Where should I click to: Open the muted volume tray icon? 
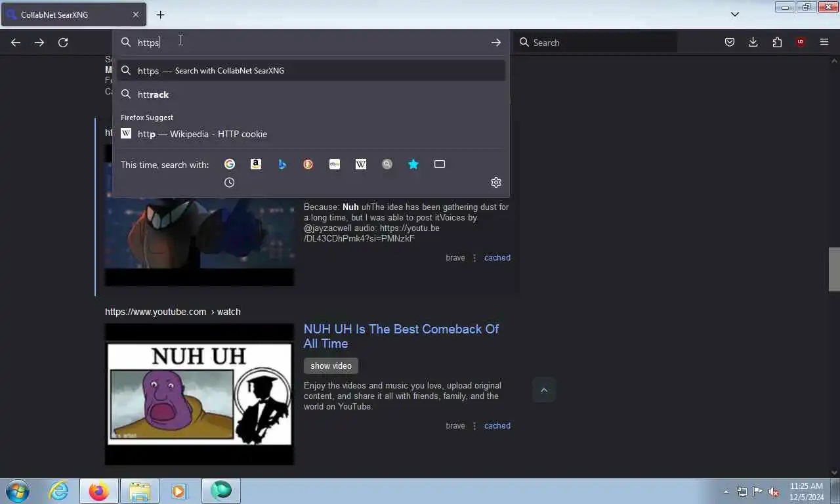(774, 492)
